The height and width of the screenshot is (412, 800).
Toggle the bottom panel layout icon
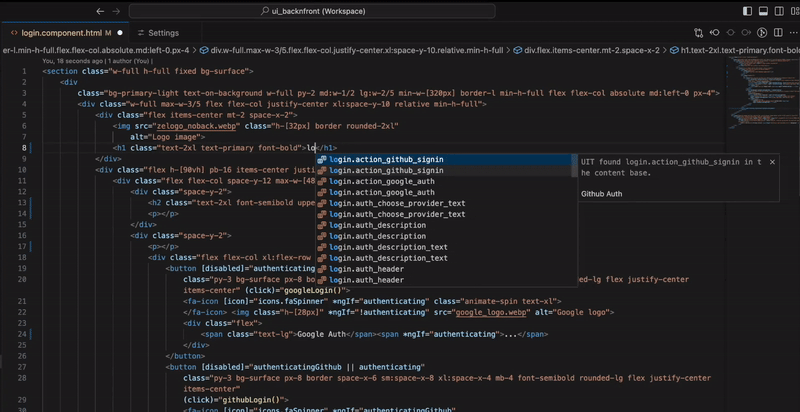763,11
